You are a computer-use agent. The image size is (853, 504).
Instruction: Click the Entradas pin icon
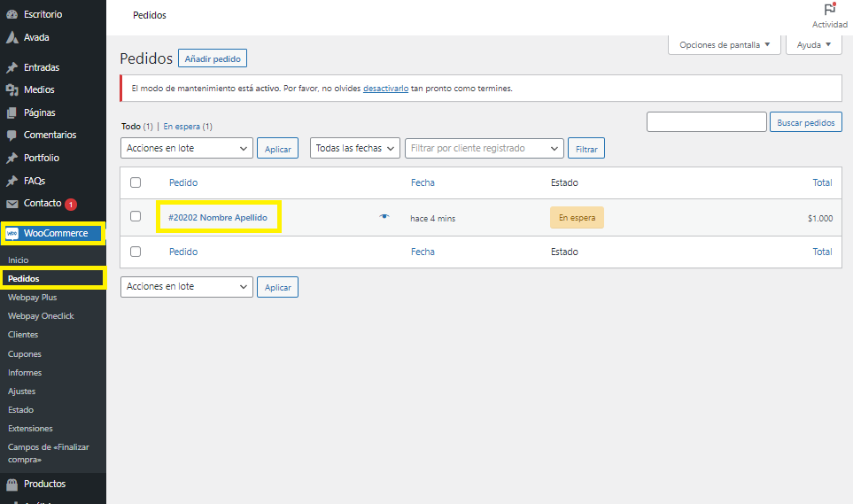(x=12, y=67)
